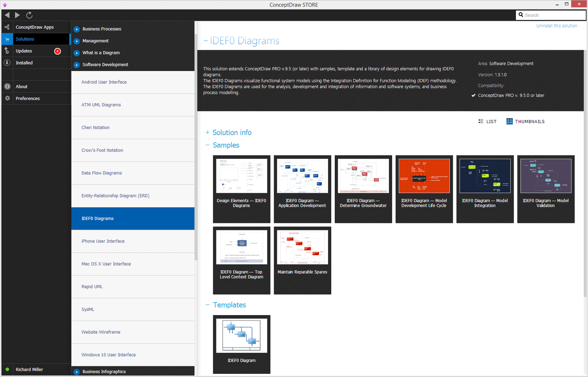Expand the Business Processes category

[x=77, y=29]
